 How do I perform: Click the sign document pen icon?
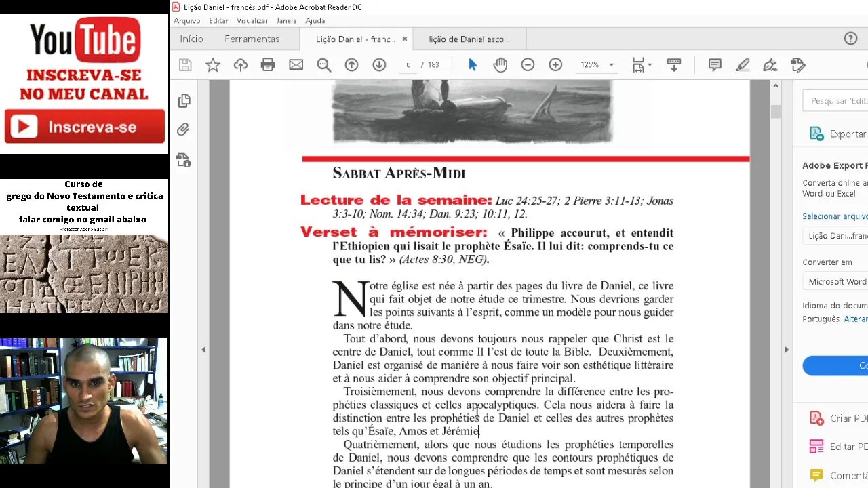pyautogui.click(x=770, y=65)
